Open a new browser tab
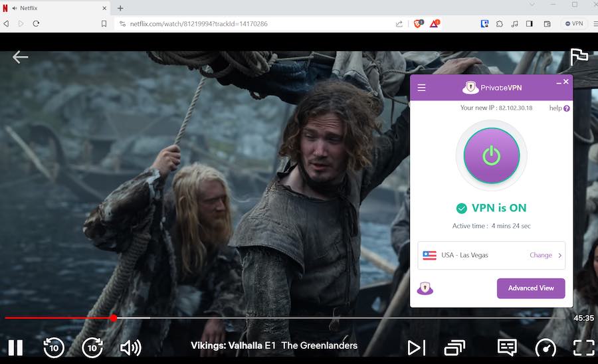This screenshot has width=598, height=364. (120, 8)
